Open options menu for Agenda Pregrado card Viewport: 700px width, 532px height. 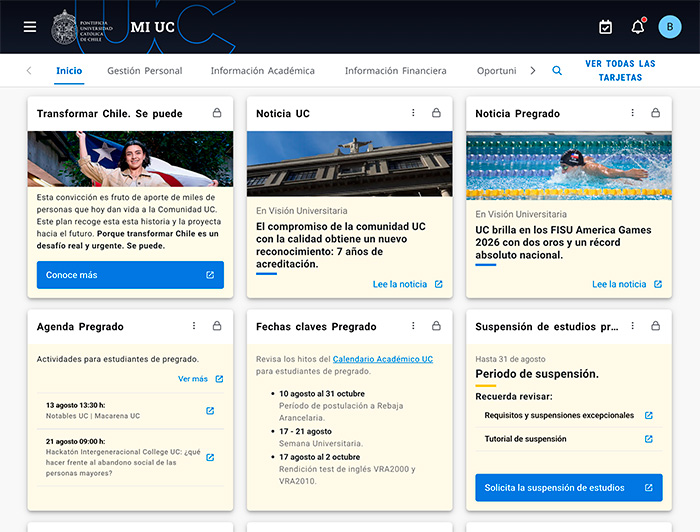pos(194,326)
